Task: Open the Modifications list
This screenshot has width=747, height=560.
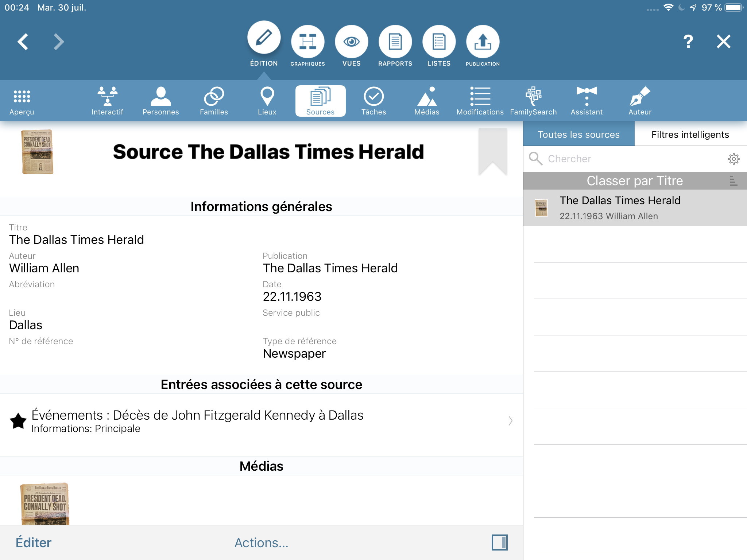Action: click(x=480, y=101)
